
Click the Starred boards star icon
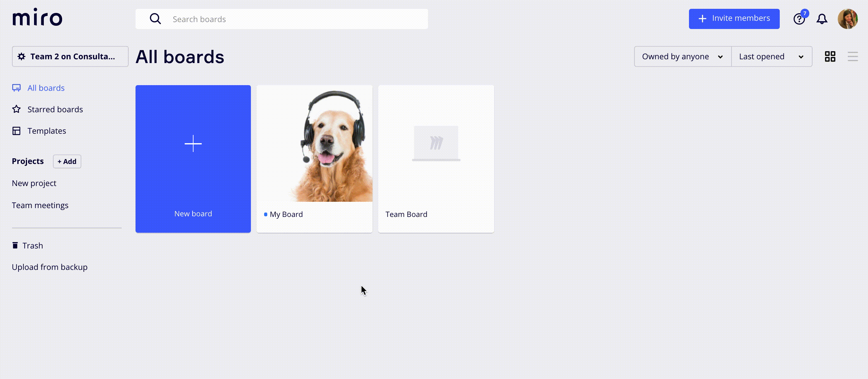point(16,109)
